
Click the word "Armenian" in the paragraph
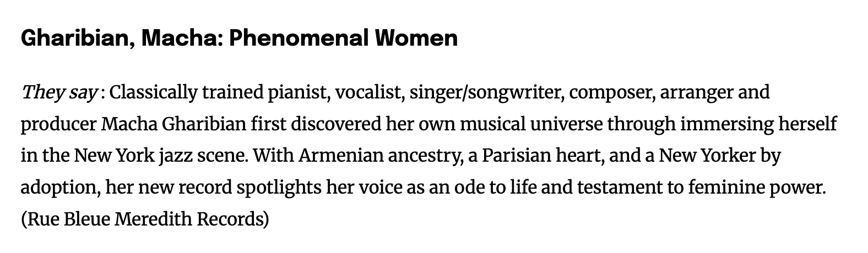pyautogui.click(x=340, y=156)
